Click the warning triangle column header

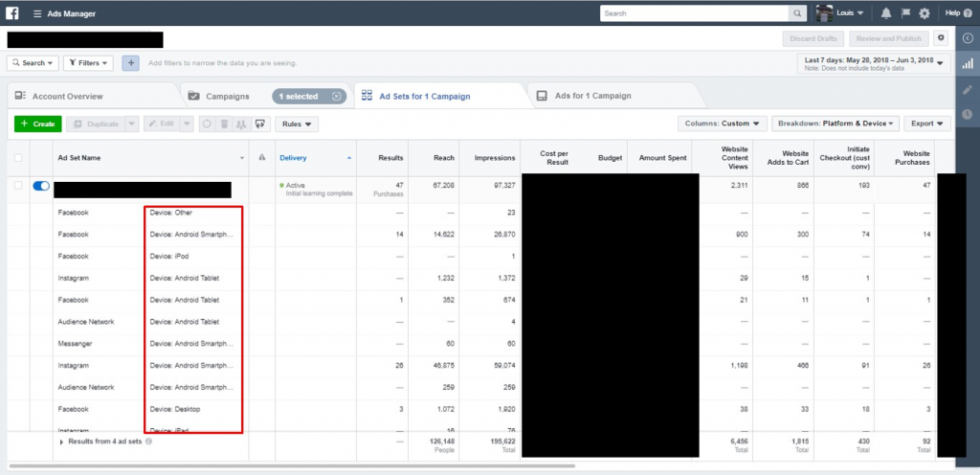point(262,158)
